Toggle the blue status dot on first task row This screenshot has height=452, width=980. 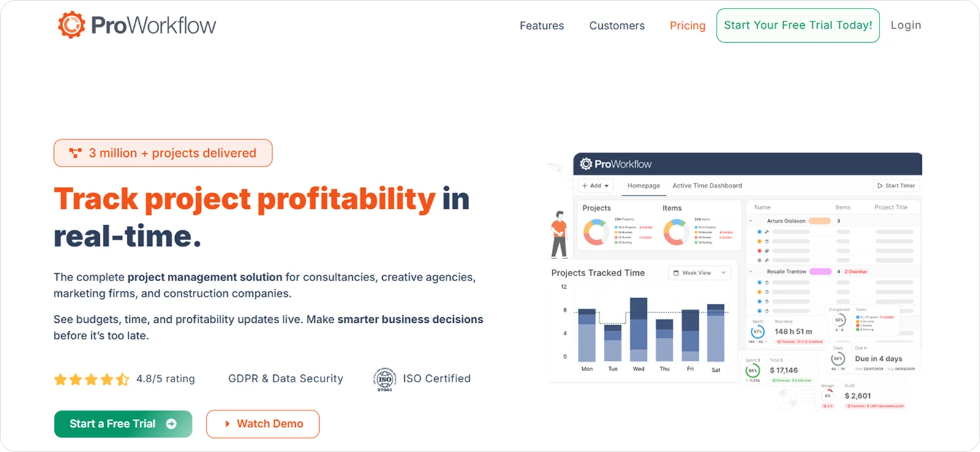click(x=759, y=232)
